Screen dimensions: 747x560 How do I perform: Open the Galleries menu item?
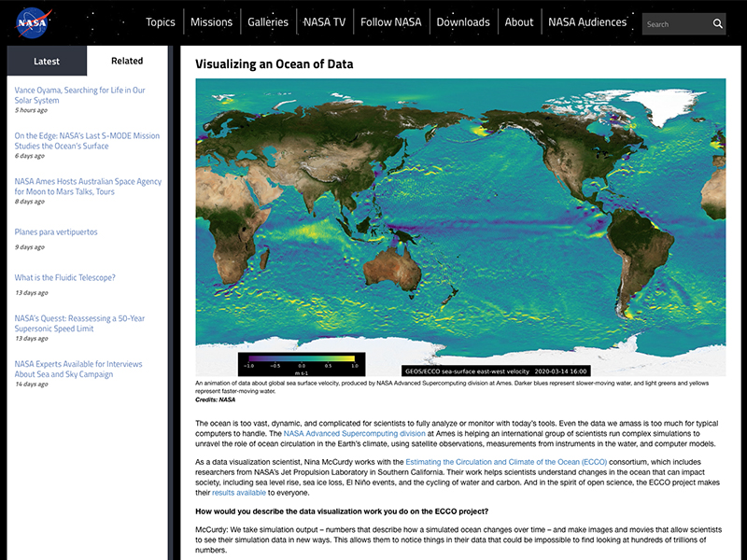[x=267, y=22]
